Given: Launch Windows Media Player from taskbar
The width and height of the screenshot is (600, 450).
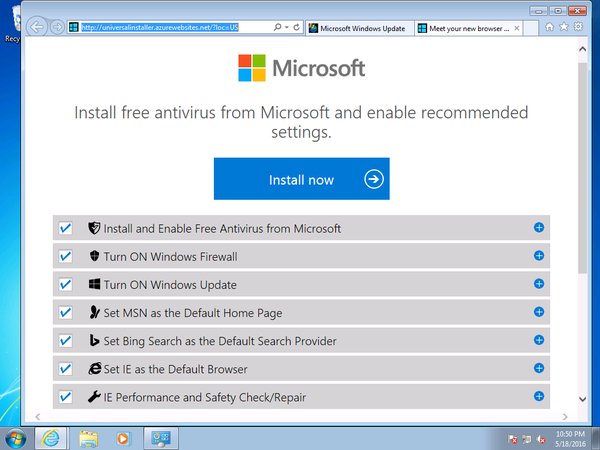Looking at the screenshot, I should click(123, 439).
